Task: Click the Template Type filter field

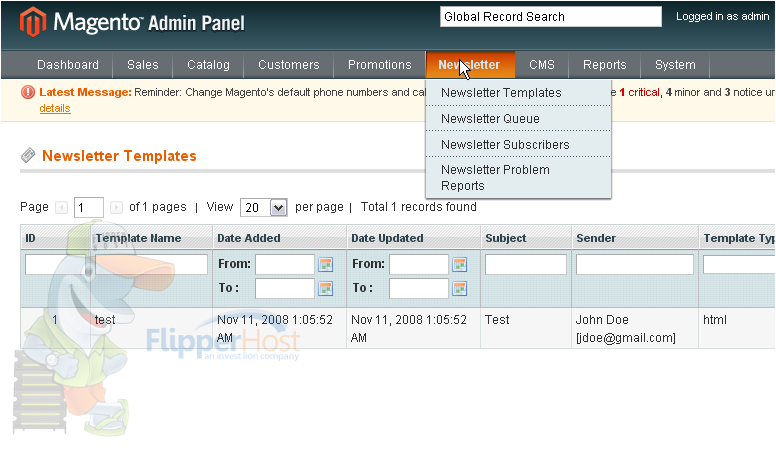Action: pyautogui.click(x=739, y=264)
